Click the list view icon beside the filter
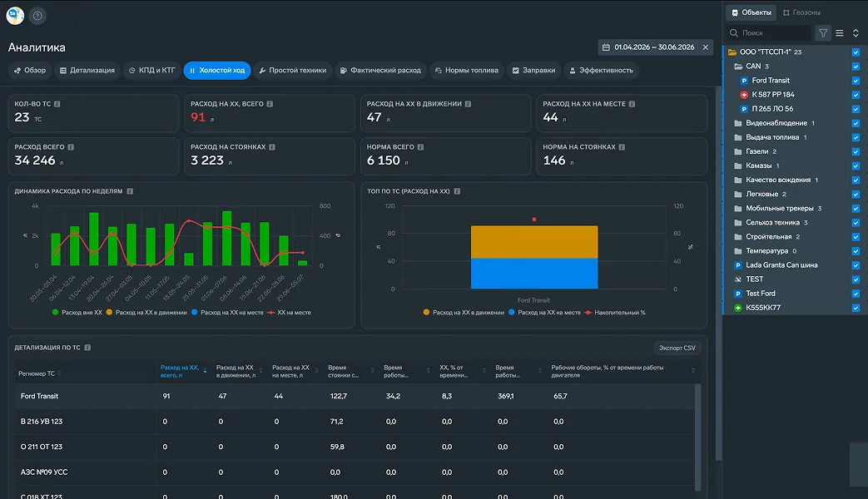This screenshot has width=868, height=499. [840, 33]
